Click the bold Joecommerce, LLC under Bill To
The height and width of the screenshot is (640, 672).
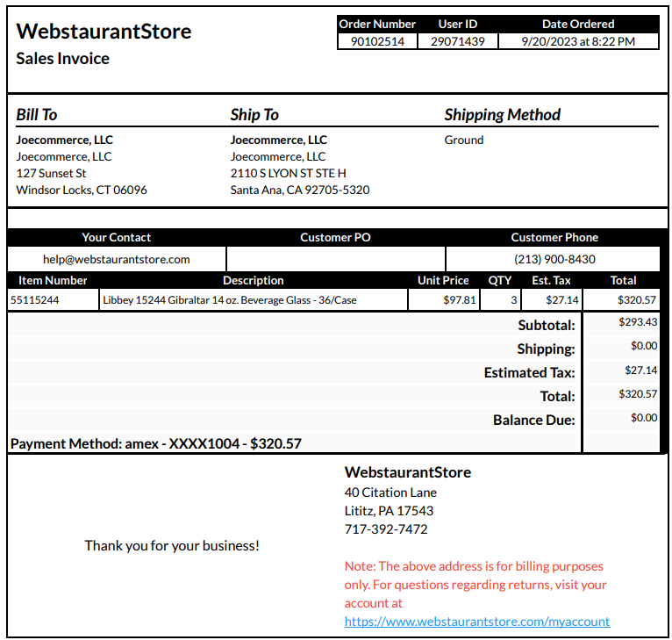[65, 140]
